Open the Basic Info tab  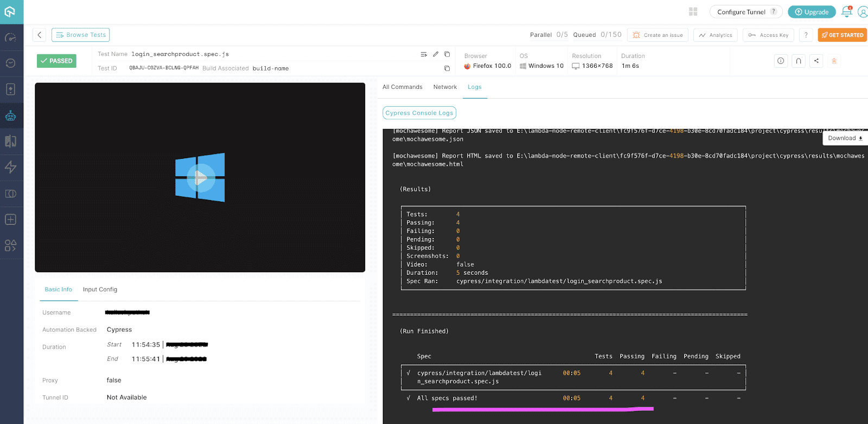59,290
